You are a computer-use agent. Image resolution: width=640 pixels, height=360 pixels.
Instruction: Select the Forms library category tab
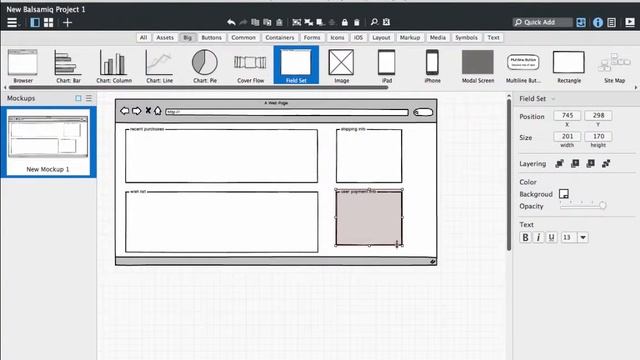312,38
